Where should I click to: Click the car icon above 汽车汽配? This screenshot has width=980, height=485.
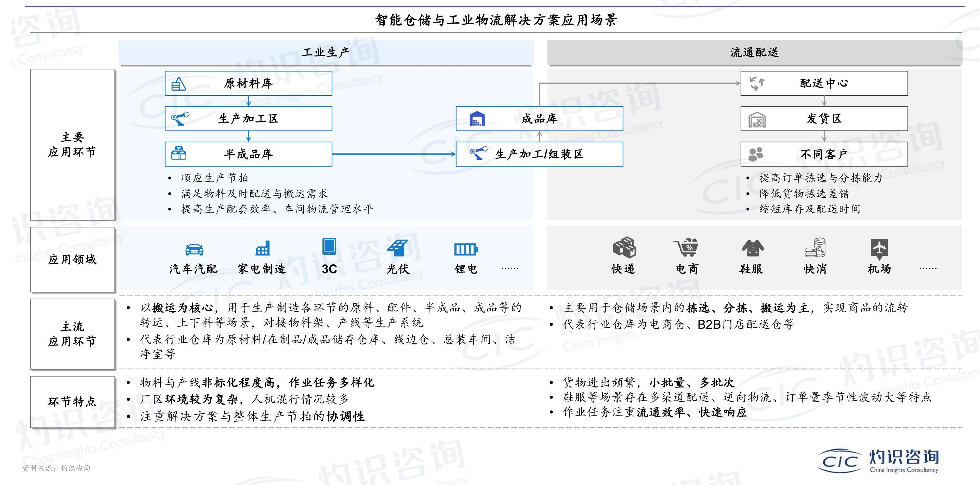click(x=194, y=250)
